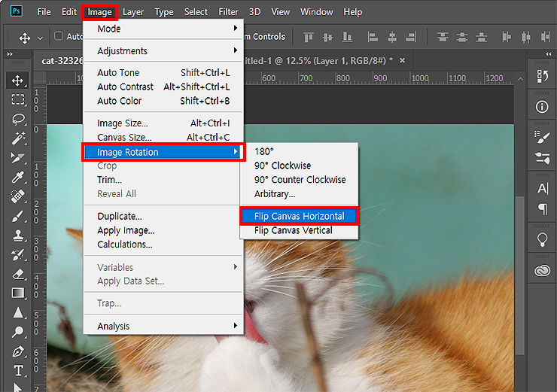Open the Filter menu
Viewport: 557px width, 392px height.
click(228, 12)
